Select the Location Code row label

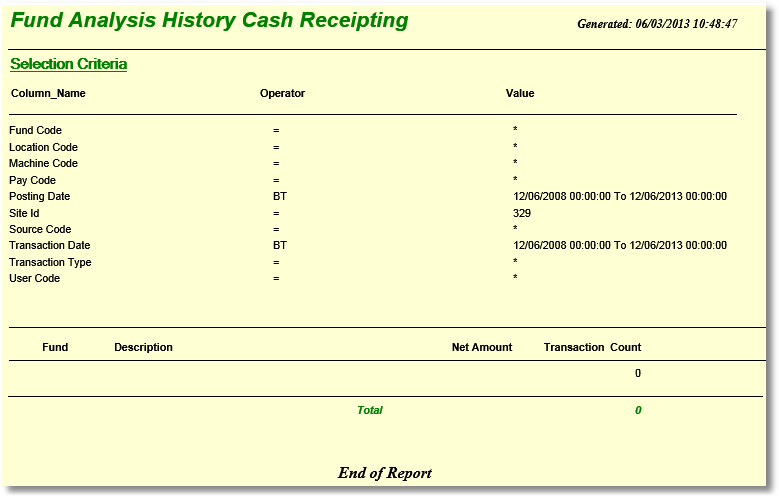coord(43,148)
